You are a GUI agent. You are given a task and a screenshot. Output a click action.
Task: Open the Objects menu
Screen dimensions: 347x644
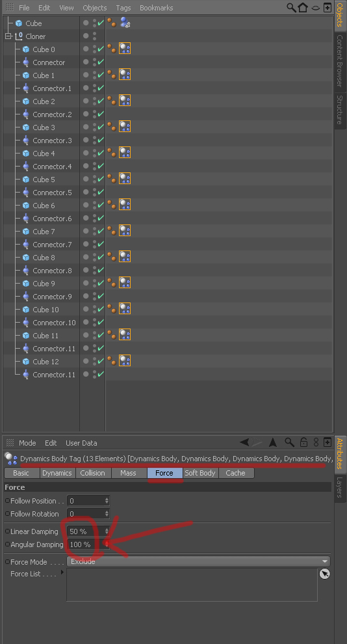click(94, 8)
